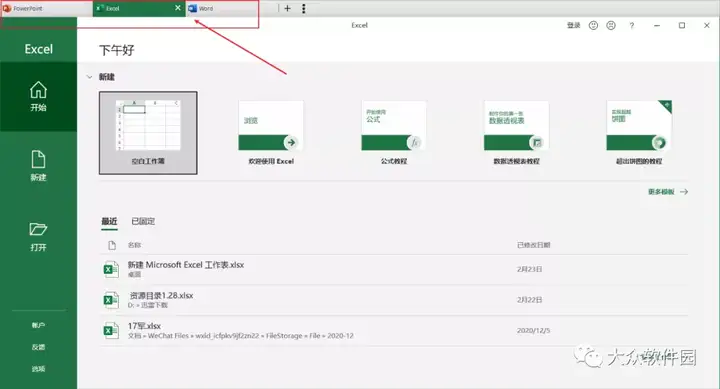Click 更多模板 more templates link
720x389 pixels.
pyautogui.click(x=668, y=192)
